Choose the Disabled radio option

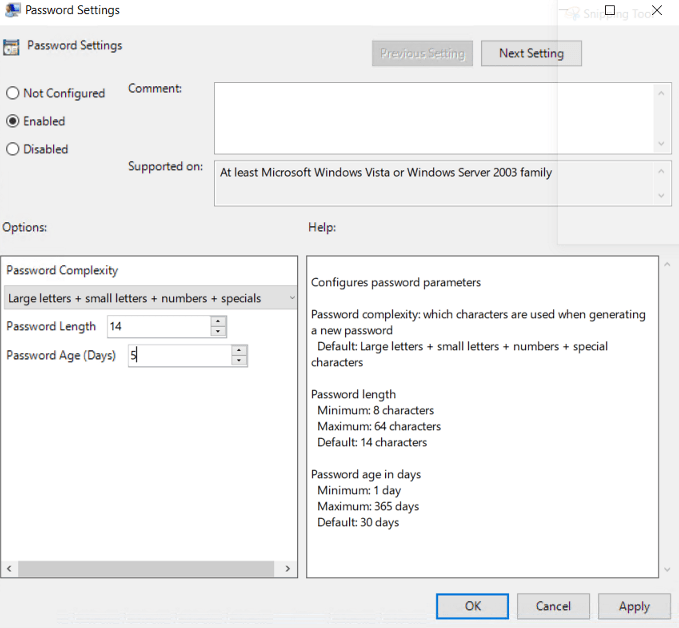(13, 149)
